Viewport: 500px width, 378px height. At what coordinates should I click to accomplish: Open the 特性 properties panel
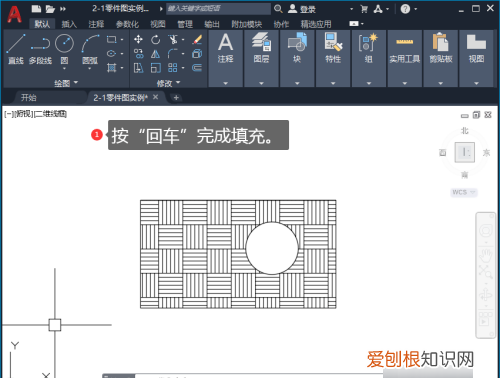pyautogui.click(x=333, y=59)
